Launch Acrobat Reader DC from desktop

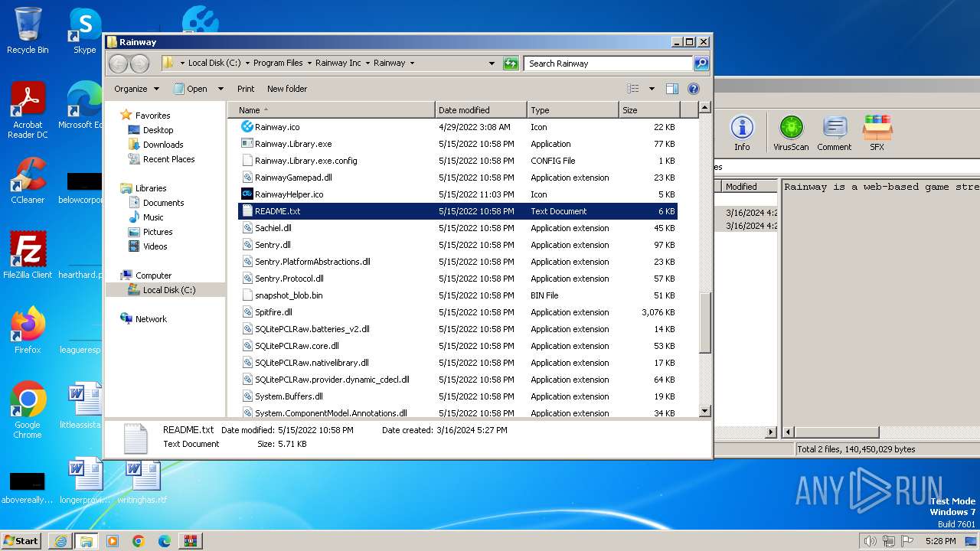(x=28, y=111)
